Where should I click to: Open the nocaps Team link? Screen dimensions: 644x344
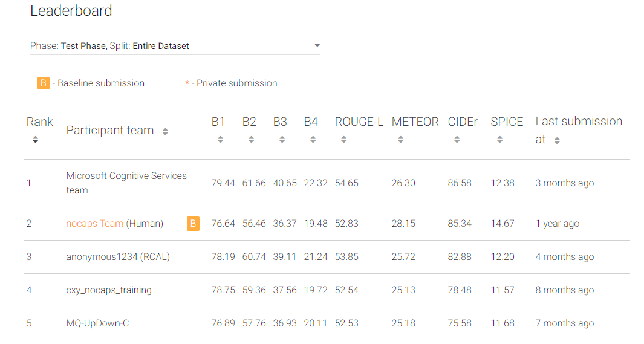click(x=95, y=223)
